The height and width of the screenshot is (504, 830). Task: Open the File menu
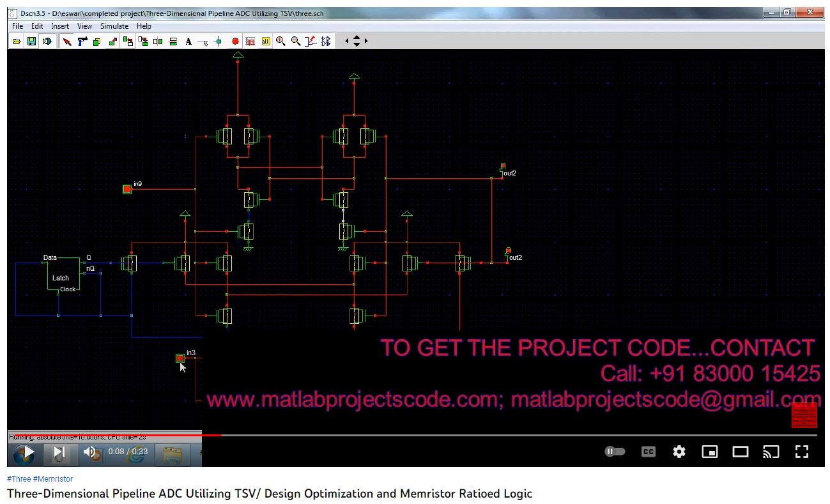coord(18,26)
